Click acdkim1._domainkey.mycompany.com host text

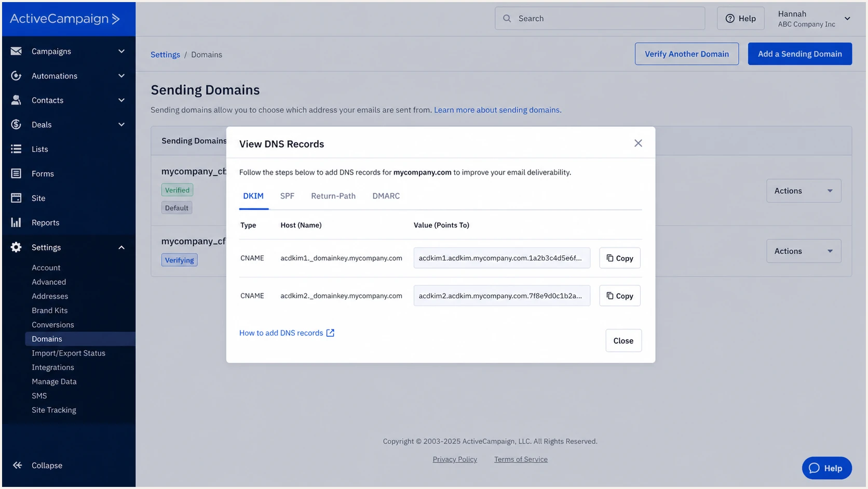point(342,258)
